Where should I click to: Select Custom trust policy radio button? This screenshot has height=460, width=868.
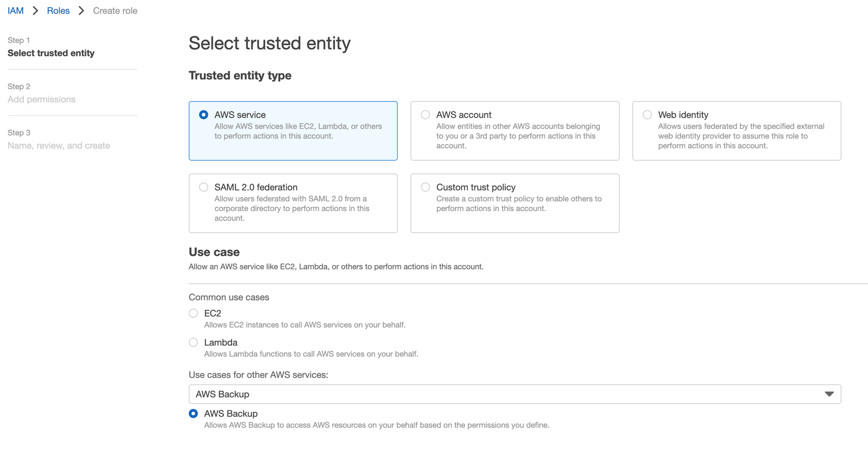425,187
